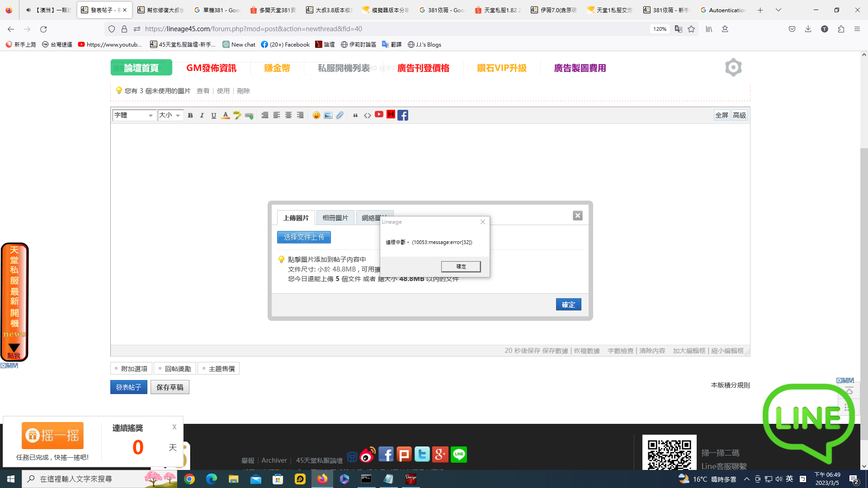Click 查看 link for unused images
Screen dimensions: 868x488
pos(203,91)
